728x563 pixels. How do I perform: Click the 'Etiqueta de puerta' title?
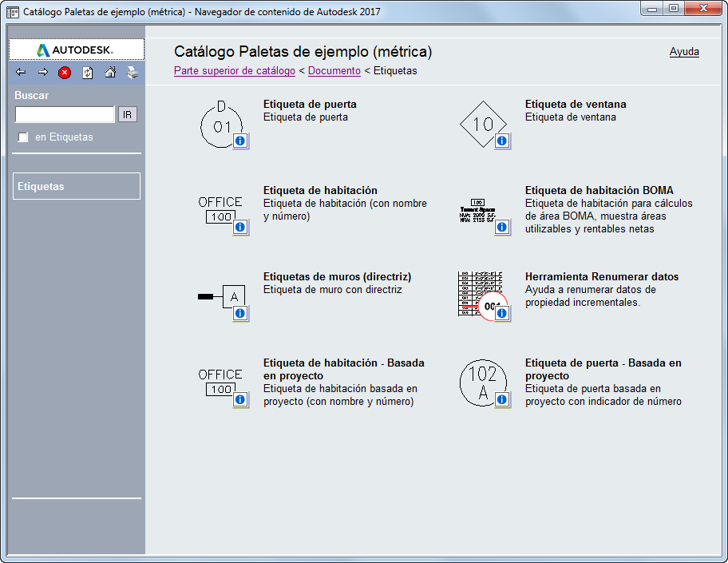(310, 104)
